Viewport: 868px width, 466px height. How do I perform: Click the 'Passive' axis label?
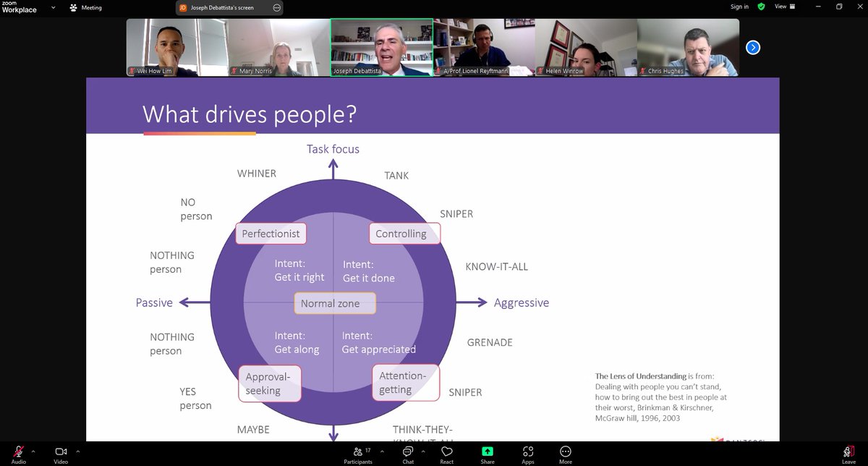coord(154,302)
